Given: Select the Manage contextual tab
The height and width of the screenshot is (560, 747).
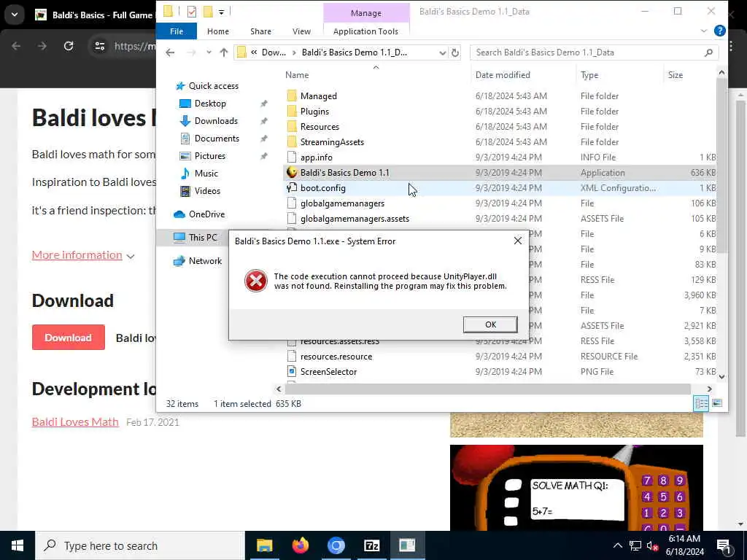Looking at the screenshot, I should 366,13.
